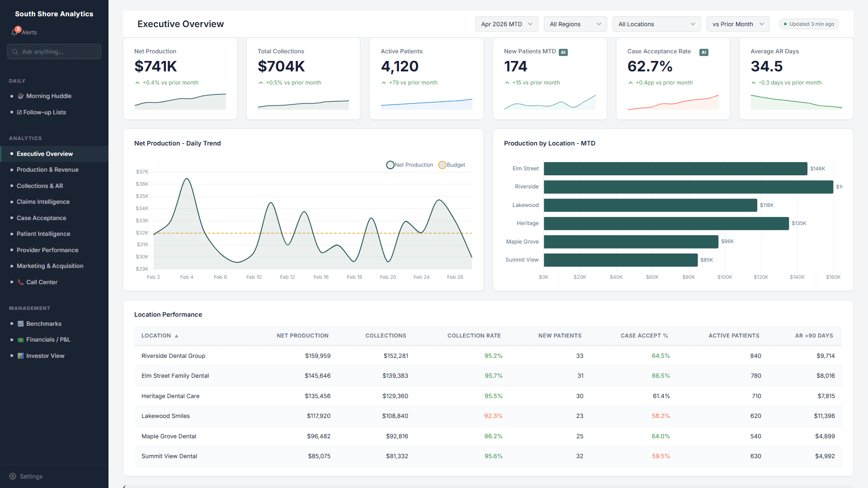868x488 pixels.
Task: Click the Lakewood production bar
Action: coord(651,205)
